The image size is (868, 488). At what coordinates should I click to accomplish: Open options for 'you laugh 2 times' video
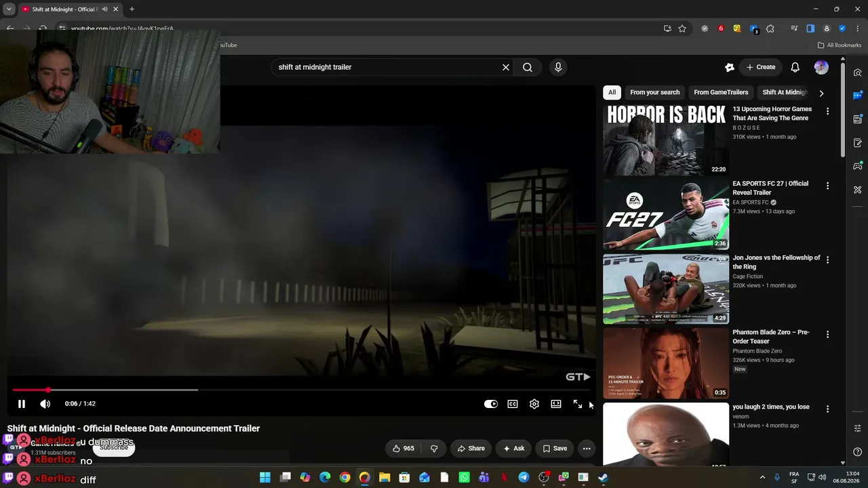[x=827, y=409]
